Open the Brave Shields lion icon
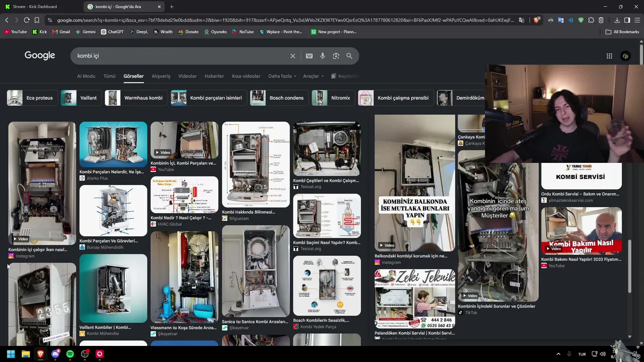 pos(536,20)
